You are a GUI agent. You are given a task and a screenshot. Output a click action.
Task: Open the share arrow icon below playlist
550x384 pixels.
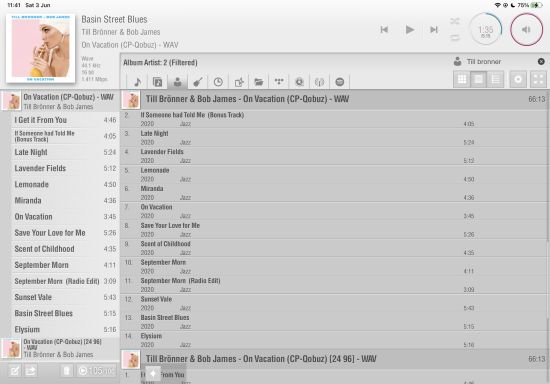31,371
